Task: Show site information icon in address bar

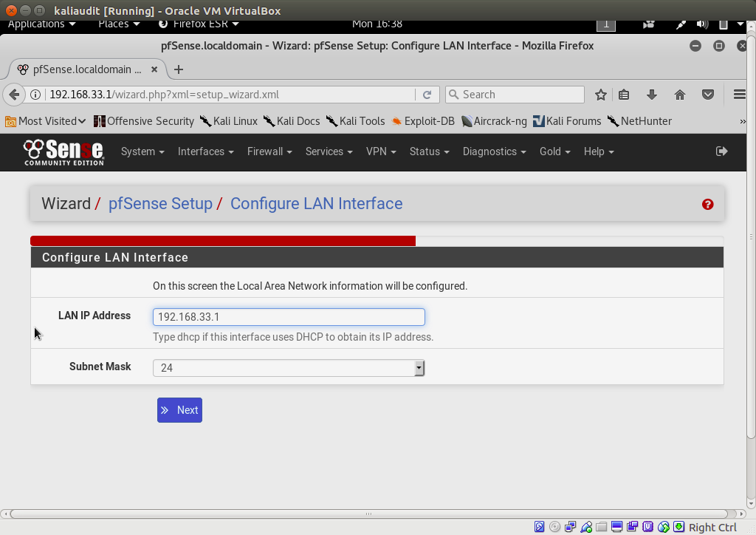Action: (x=35, y=95)
